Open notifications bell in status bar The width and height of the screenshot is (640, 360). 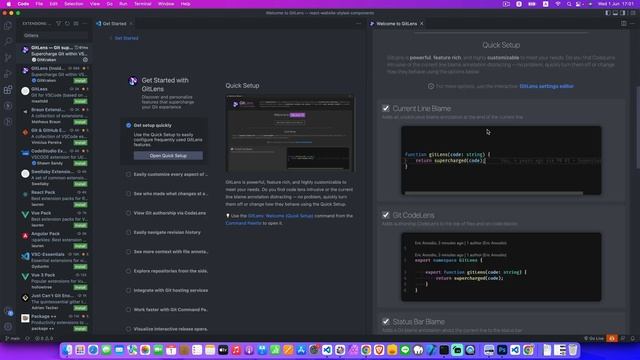pyautogui.click(x=633, y=338)
